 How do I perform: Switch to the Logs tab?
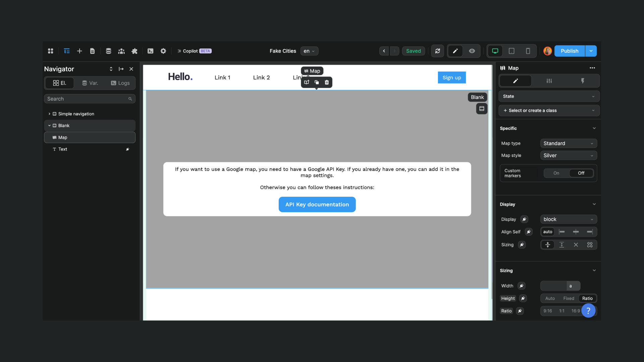pyautogui.click(x=120, y=83)
